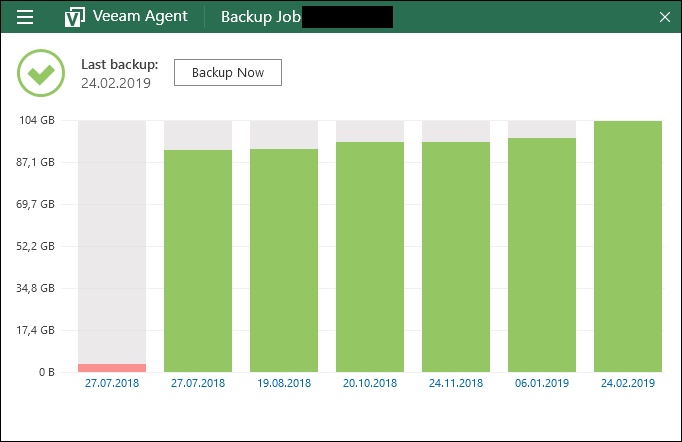Open the 19.08.2018 date link
This screenshot has width=682, height=442.
(284, 383)
